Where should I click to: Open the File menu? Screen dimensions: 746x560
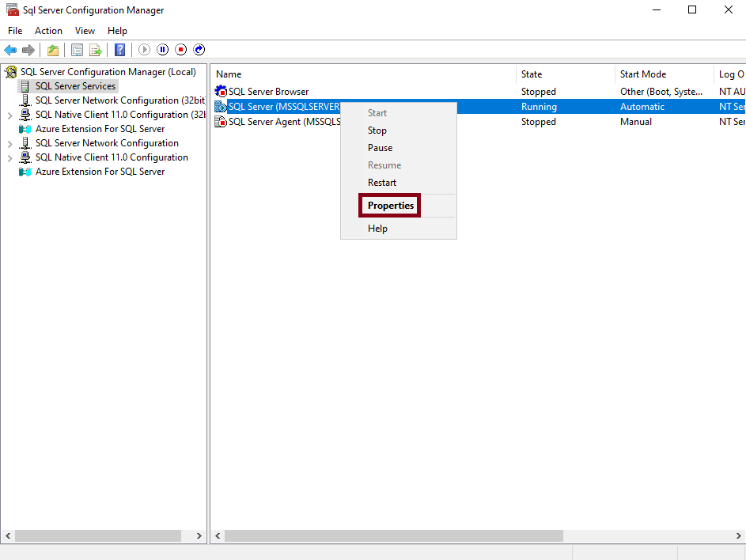15,30
